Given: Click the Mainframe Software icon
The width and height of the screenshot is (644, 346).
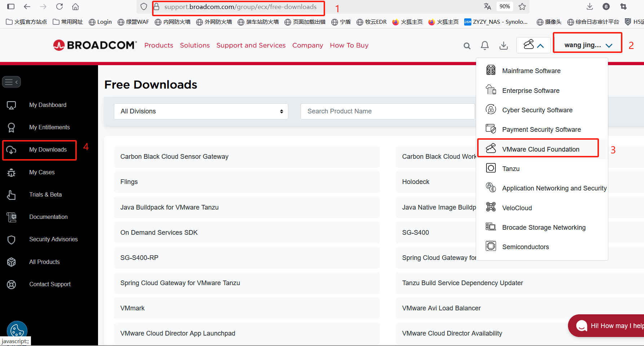Looking at the screenshot, I should tap(491, 70).
